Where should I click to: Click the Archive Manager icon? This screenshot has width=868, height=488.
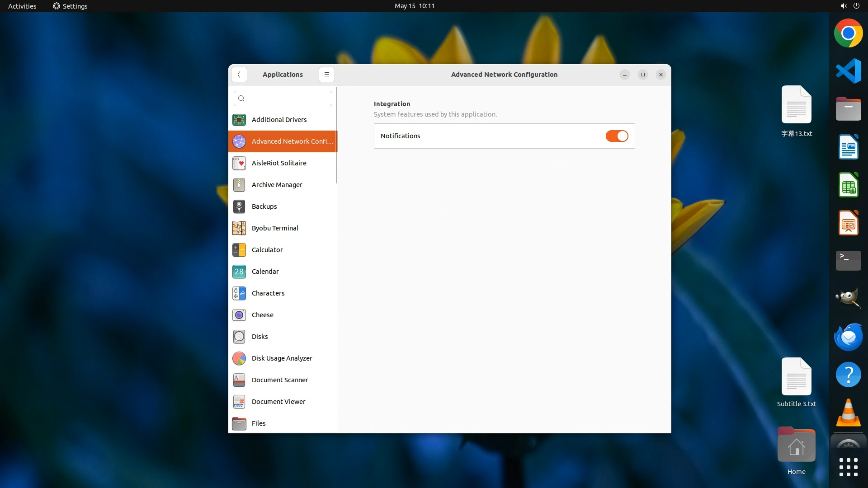(x=239, y=185)
